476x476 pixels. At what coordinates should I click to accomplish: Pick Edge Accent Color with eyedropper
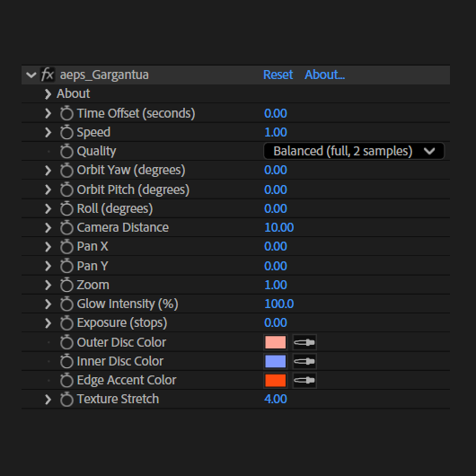(x=304, y=381)
